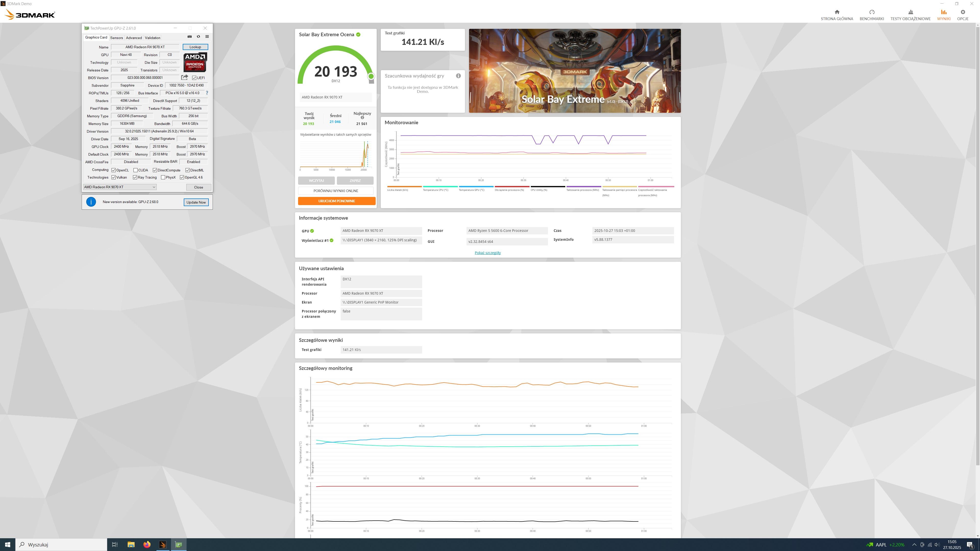
Task: Expand the AMD Radeon RX 9070 XT dropdown
Action: click(154, 187)
